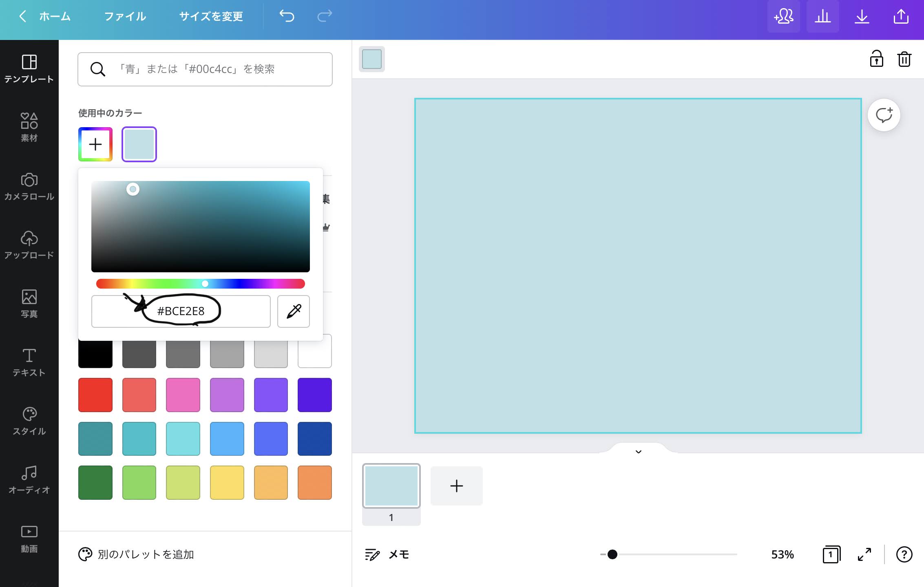
Task: Click the hue slider handle
Action: tap(205, 284)
